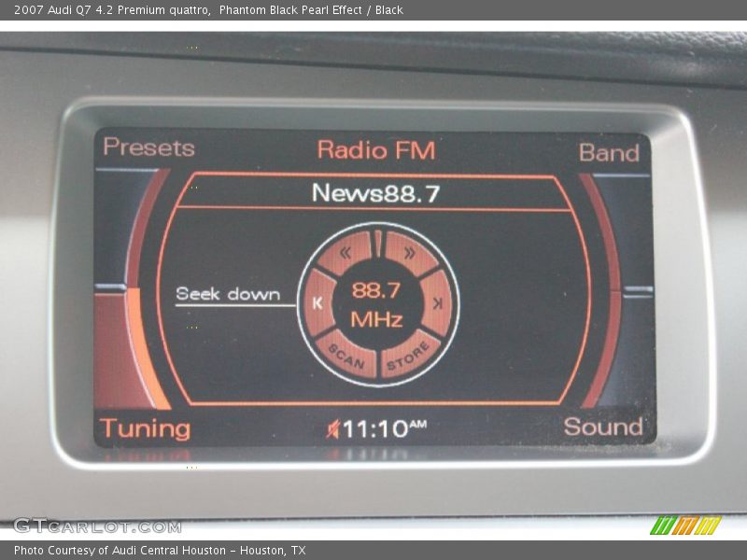Open the Tuning corner option

[x=145, y=428]
